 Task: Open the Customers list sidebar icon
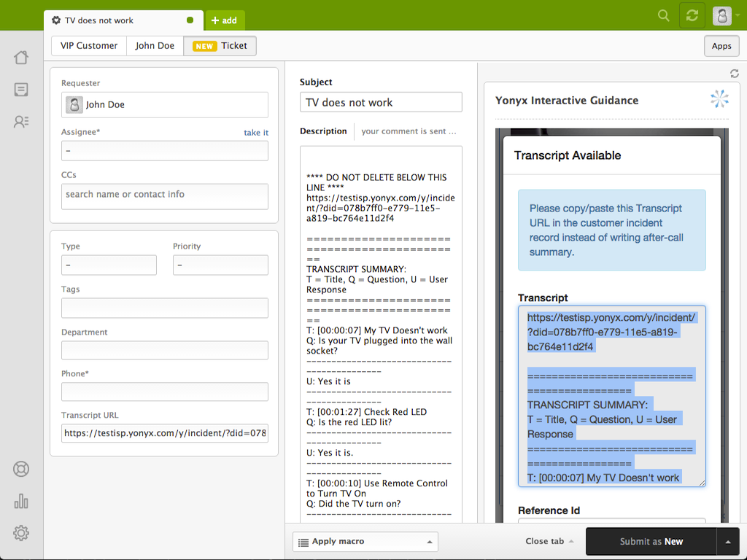click(21, 122)
